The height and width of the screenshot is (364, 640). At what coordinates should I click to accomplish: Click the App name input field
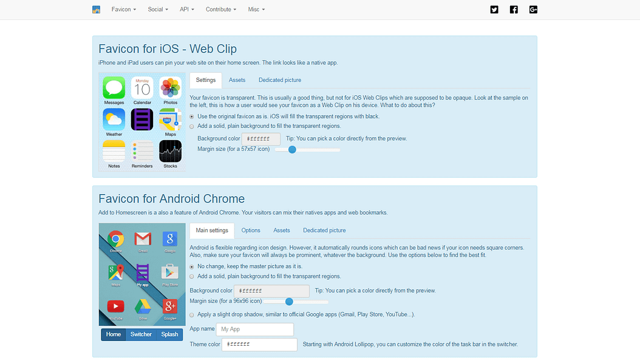point(254,329)
